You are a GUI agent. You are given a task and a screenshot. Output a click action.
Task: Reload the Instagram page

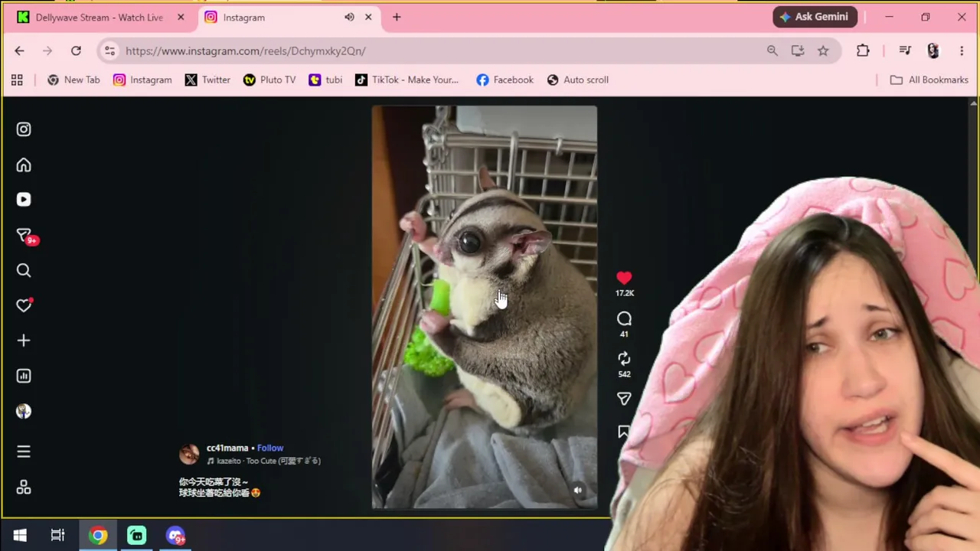(x=76, y=51)
